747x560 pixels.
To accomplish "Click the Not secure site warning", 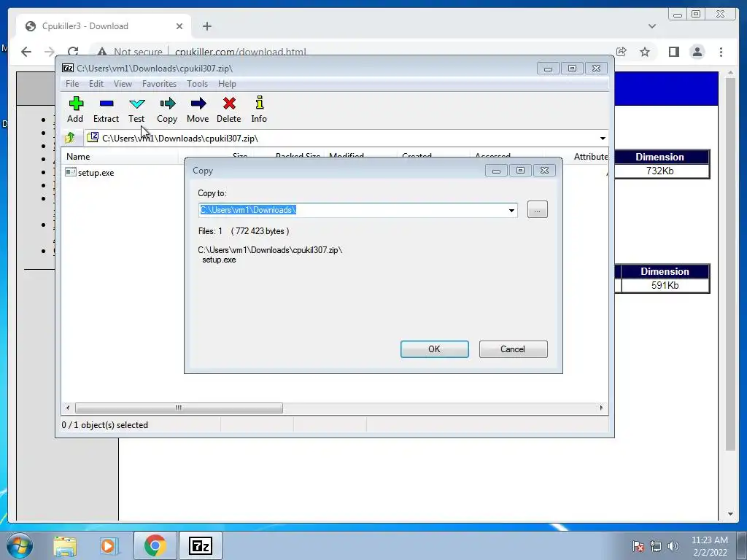I will tap(130, 52).
